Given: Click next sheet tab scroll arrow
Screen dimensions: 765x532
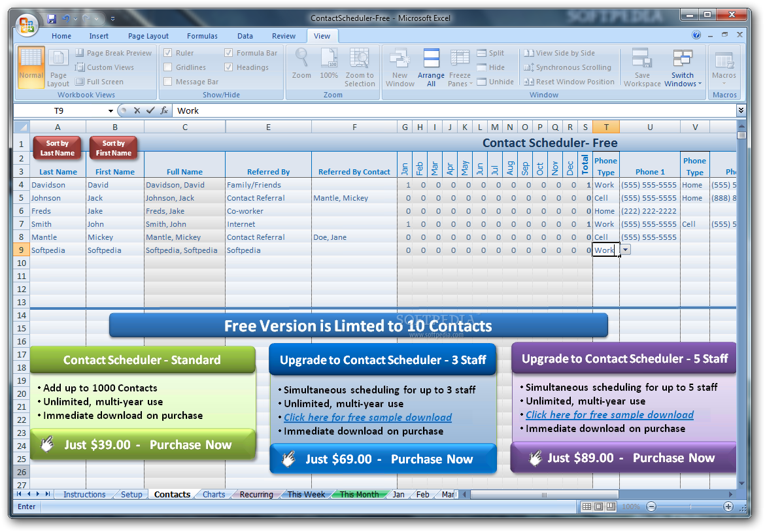Looking at the screenshot, I should point(37,494).
